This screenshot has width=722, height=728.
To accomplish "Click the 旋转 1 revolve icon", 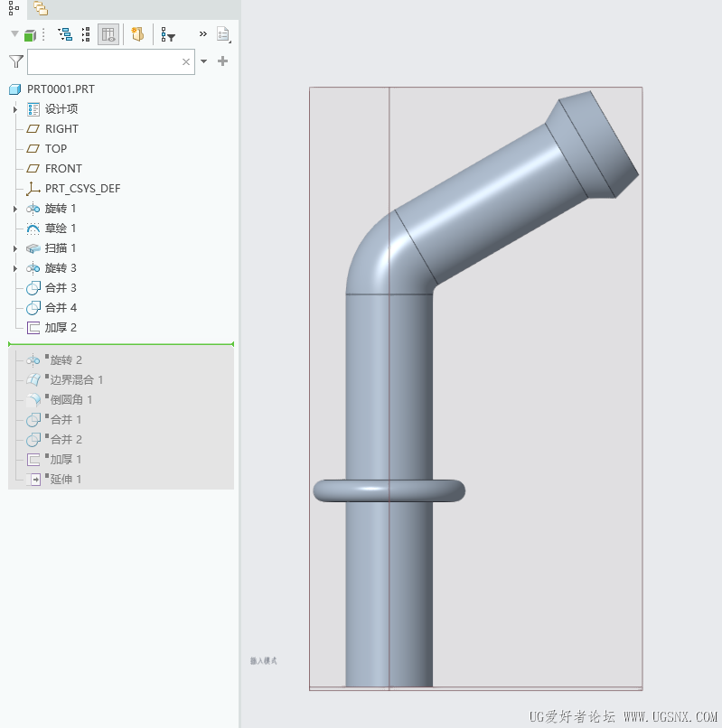I will (x=33, y=209).
